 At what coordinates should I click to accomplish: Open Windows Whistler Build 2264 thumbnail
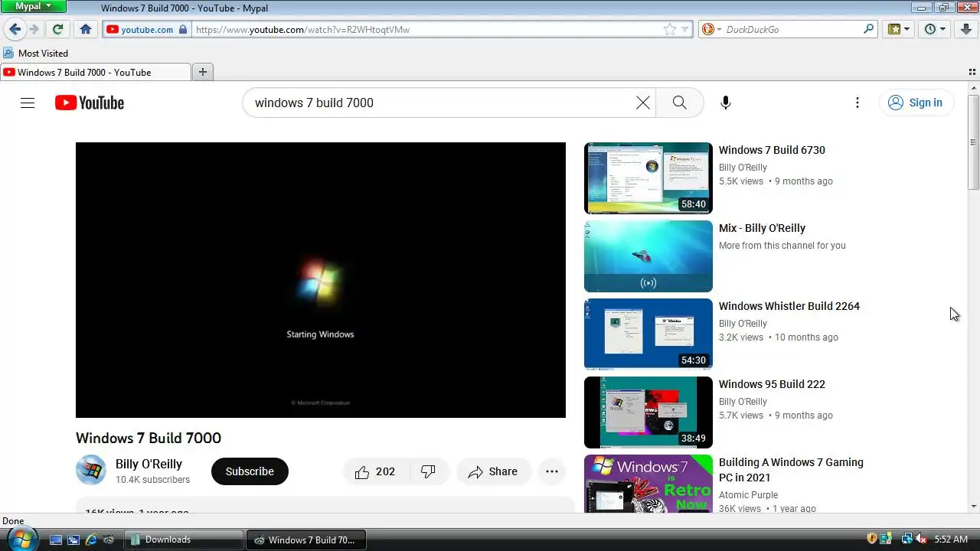click(648, 334)
